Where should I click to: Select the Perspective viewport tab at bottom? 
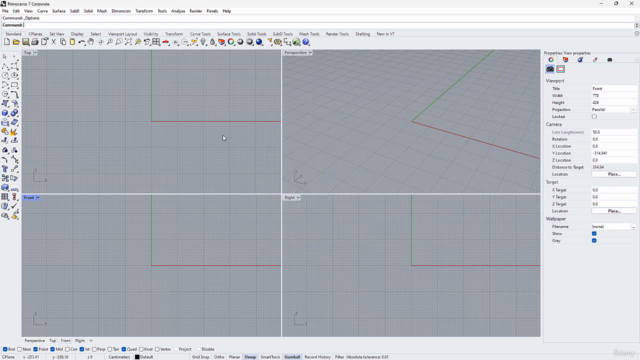(x=35, y=340)
